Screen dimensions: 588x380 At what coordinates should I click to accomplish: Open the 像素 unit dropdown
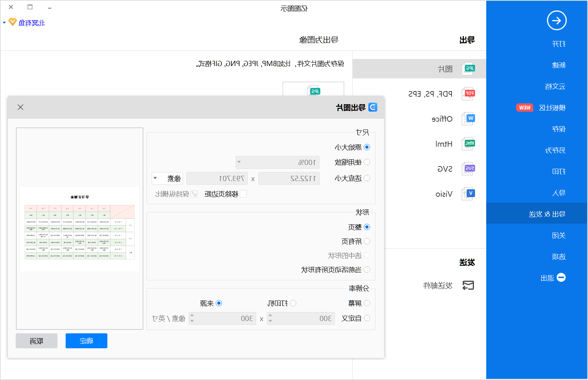(x=167, y=178)
